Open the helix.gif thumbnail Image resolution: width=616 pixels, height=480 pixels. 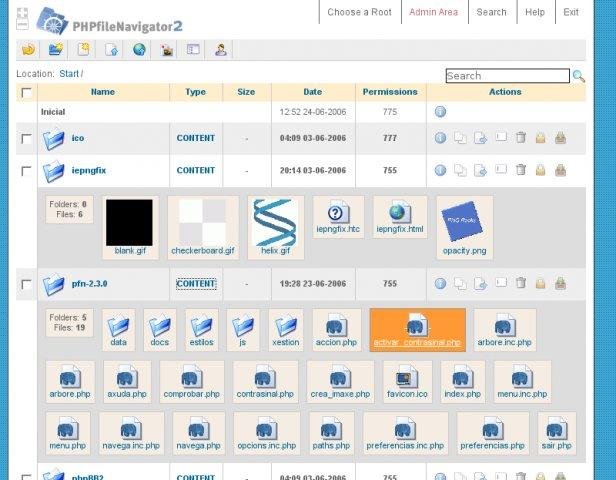tap(275, 227)
